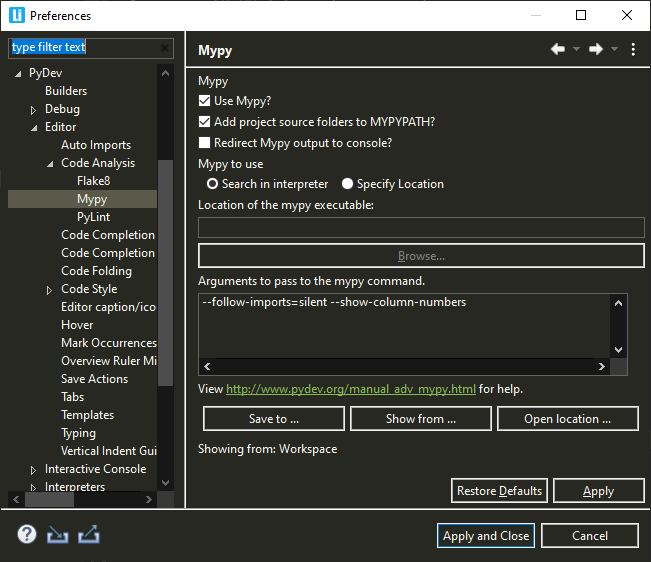This screenshot has height=562, width=651.
Task: Open Auto Imports preferences
Action: coord(96,145)
